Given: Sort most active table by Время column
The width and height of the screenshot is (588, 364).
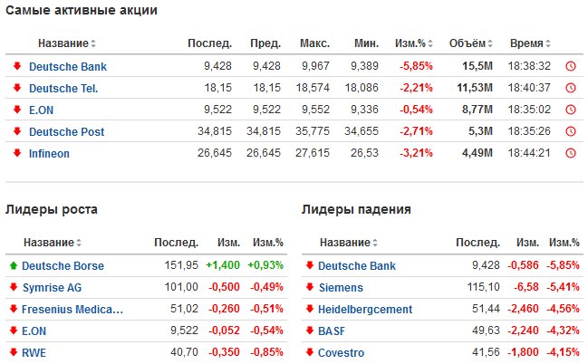Looking at the screenshot, I should (x=530, y=43).
